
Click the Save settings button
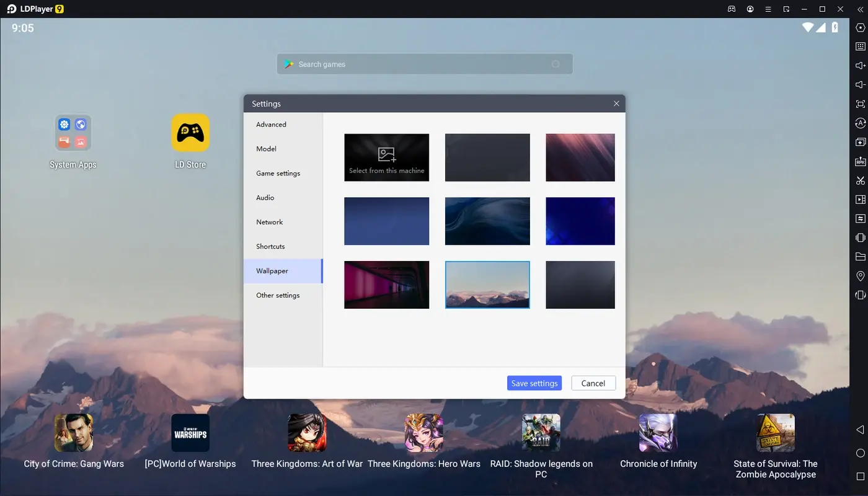(534, 383)
